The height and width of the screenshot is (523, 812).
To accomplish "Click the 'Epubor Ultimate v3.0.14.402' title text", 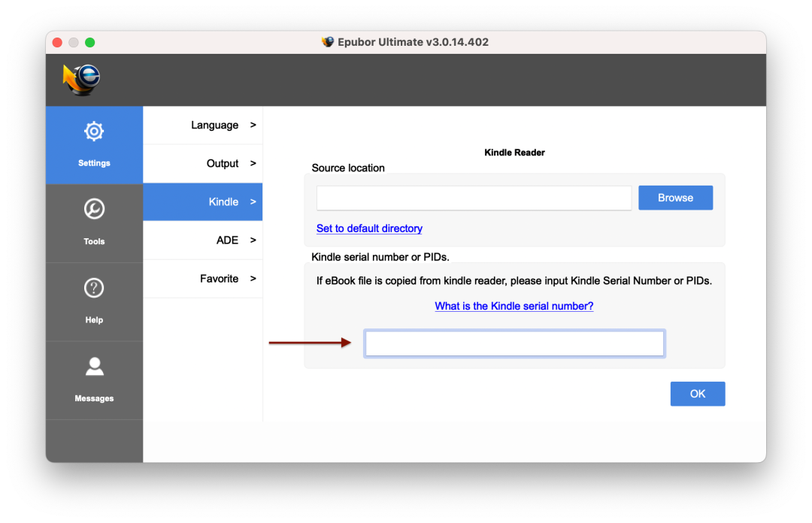I will (x=413, y=42).
